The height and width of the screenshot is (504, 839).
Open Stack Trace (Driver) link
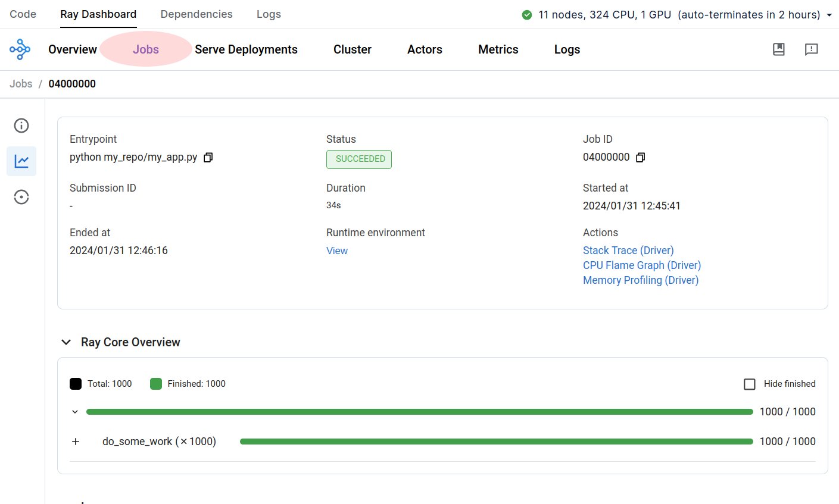point(628,251)
